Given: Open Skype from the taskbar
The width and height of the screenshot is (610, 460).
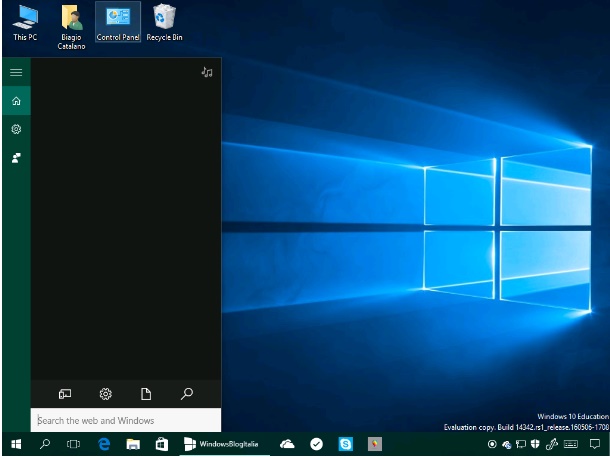Looking at the screenshot, I should [345, 444].
